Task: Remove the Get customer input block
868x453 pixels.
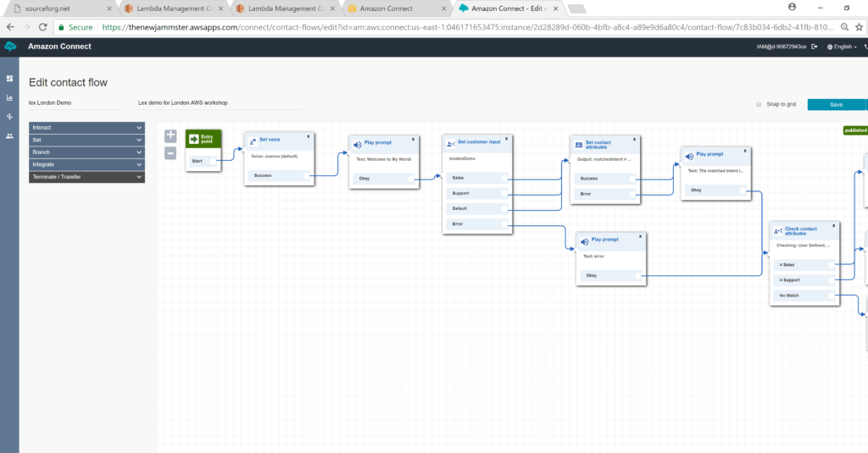Action: (x=506, y=139)
